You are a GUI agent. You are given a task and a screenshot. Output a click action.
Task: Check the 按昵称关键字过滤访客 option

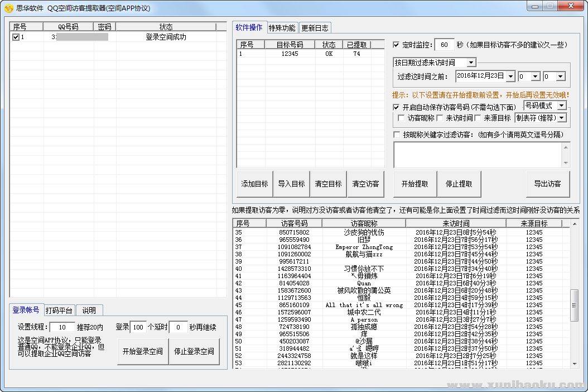click(397, 135)
